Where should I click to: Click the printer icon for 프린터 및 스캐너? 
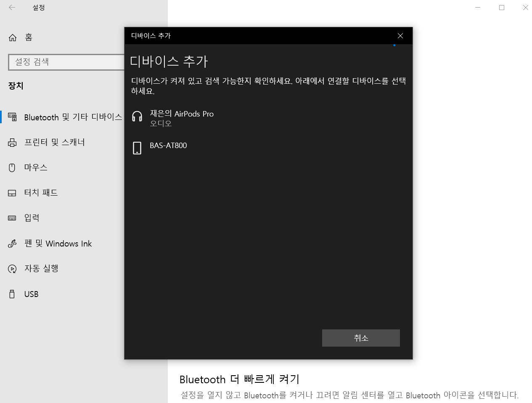[12, 142]
